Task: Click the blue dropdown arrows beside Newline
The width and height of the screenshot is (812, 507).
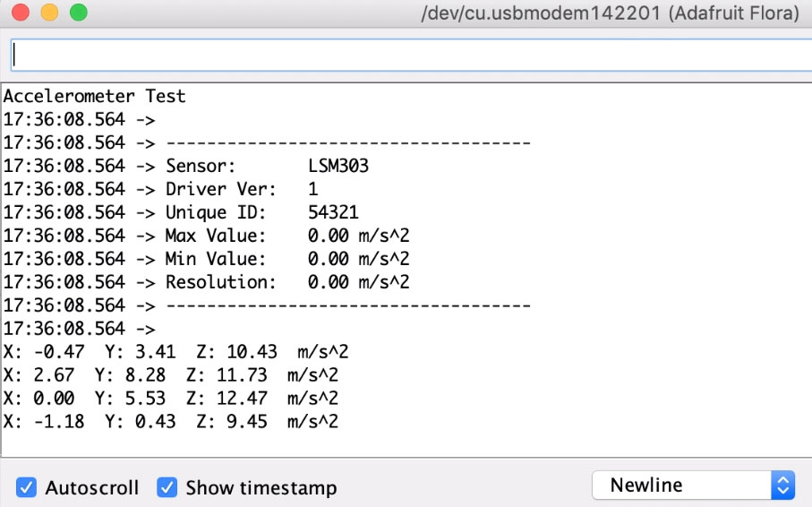Action: point(783,486)
